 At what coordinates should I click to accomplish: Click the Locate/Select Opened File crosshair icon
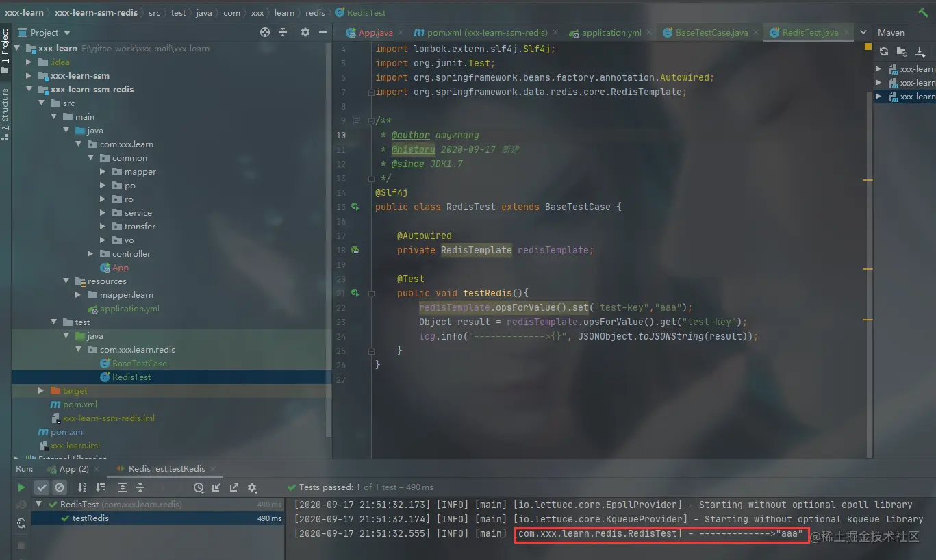265,32
